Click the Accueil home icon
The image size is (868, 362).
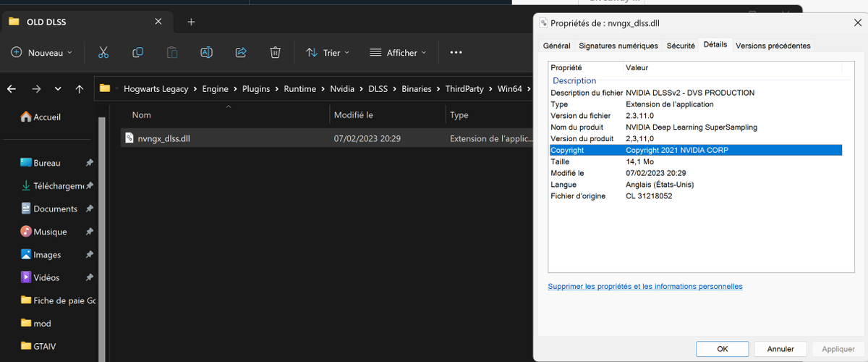[26, 117]
